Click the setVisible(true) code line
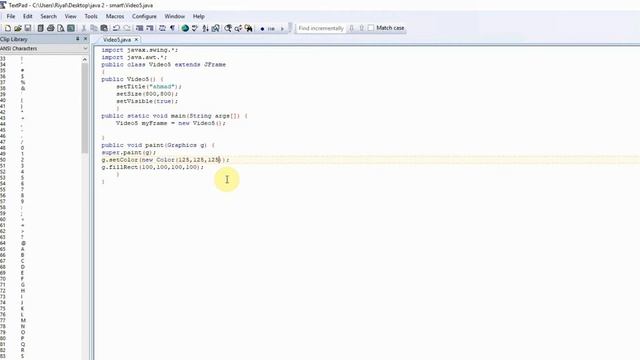The height and width of the screenshot is (360, 640). [147, 101]
